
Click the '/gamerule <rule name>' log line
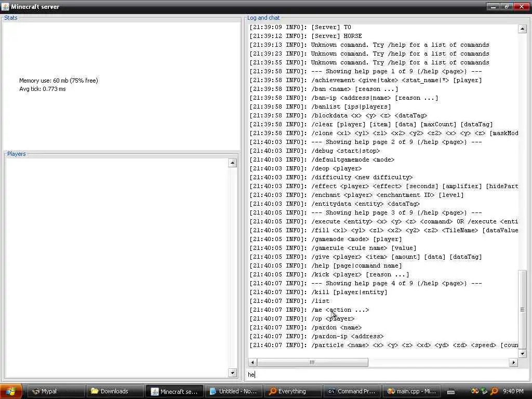333,248
